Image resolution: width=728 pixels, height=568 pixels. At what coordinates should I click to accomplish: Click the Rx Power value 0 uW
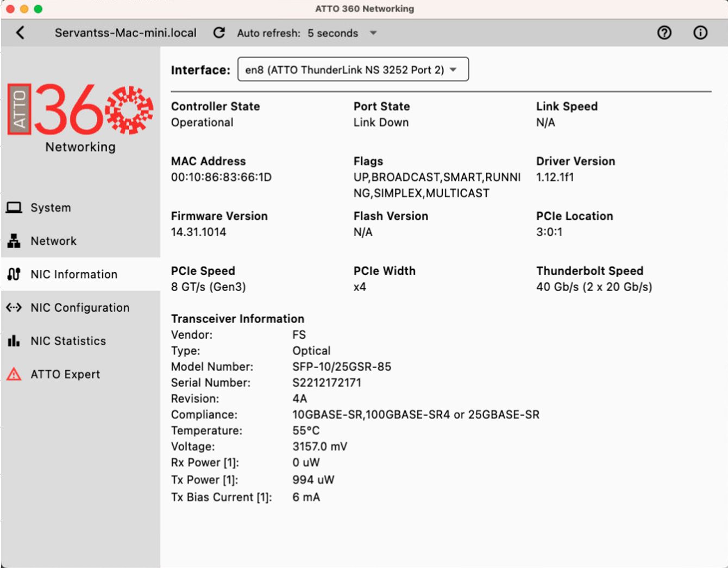point(306,463)
